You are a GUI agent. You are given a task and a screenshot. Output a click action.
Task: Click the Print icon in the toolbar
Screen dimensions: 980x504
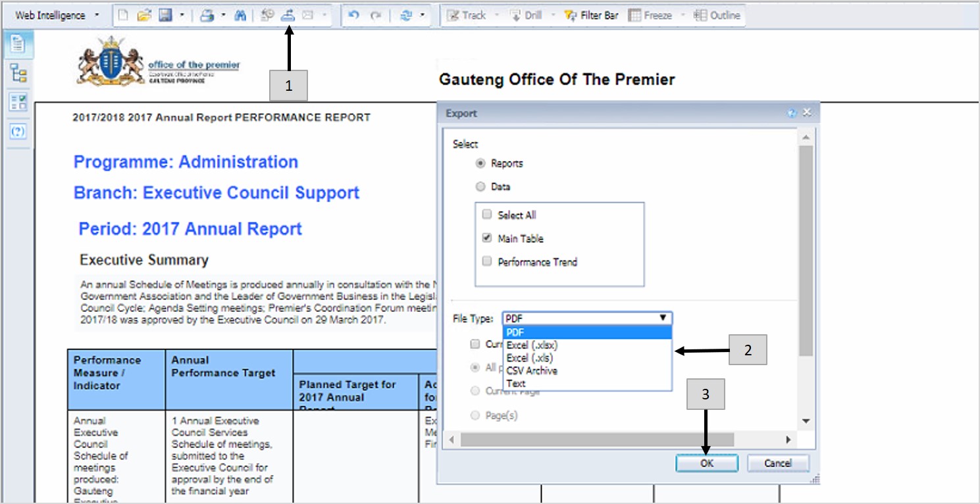click(207, 16)
